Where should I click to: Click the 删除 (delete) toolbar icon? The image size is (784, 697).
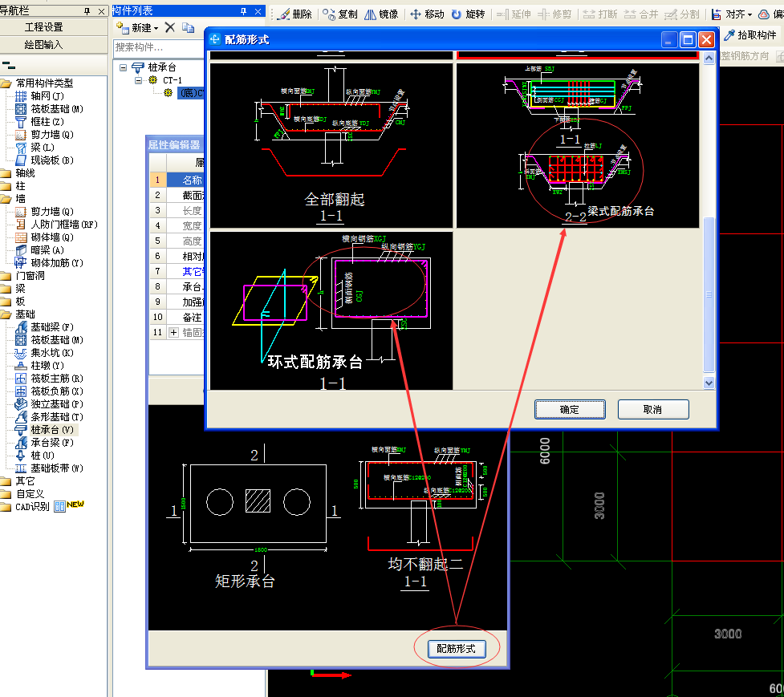click(295, 14)
